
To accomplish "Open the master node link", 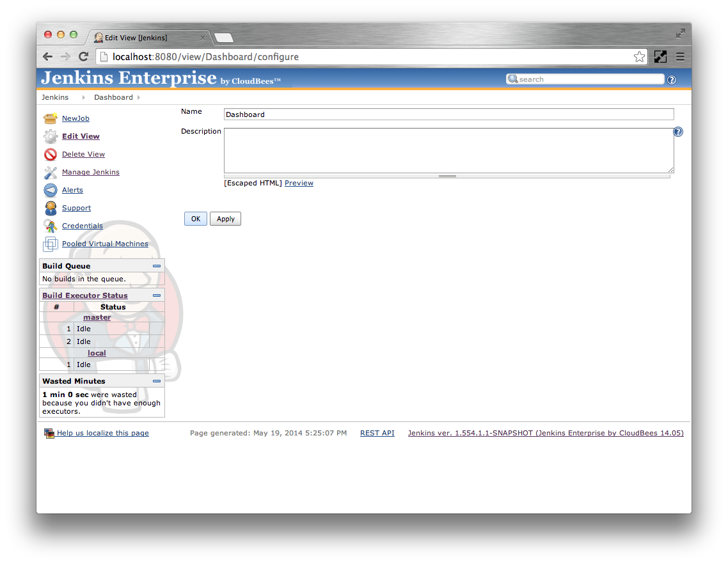I will [x=97, y=318].
